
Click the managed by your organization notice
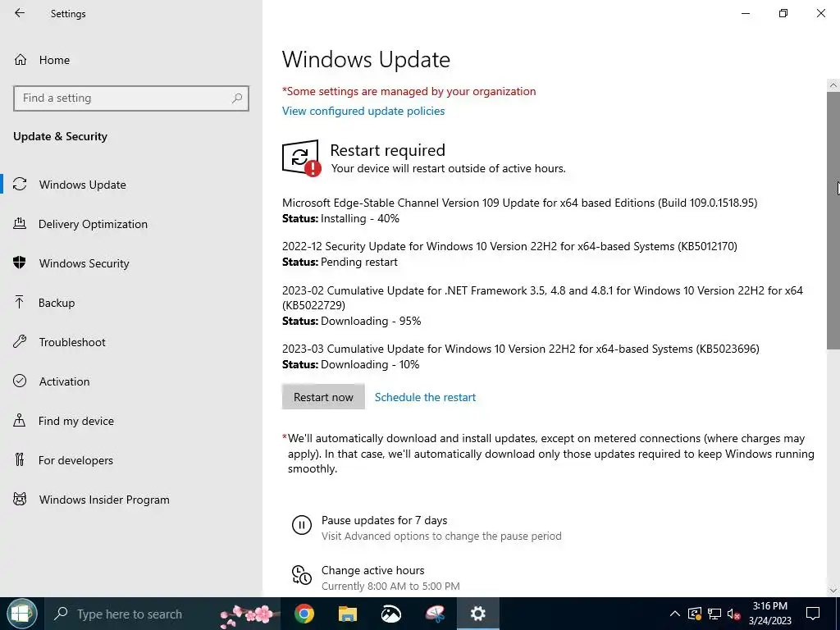point(409,91)
